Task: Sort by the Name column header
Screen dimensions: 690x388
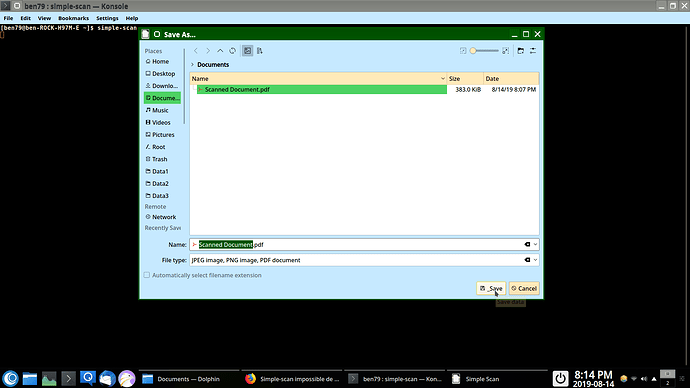Action: [x=318, y=78]
